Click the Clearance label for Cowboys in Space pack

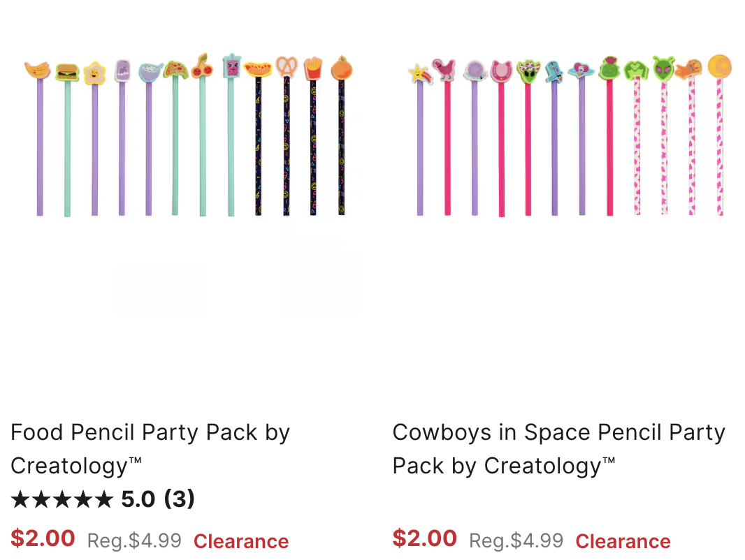(623, 541)
